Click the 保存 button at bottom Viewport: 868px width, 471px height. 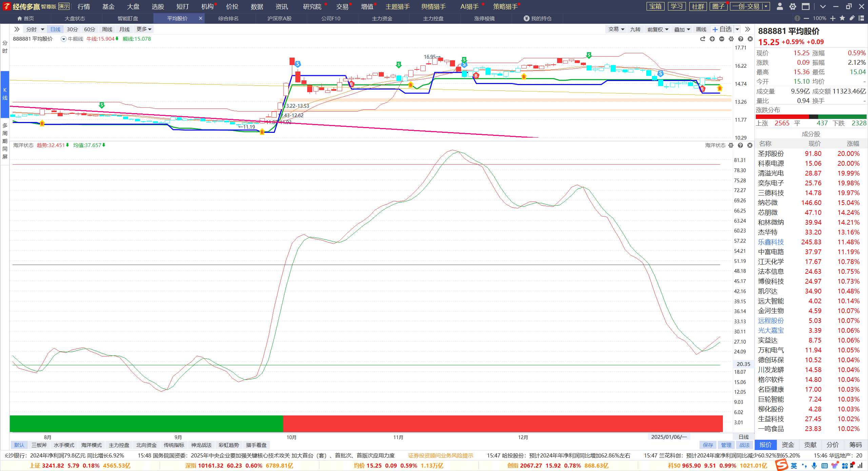click(x=708, y=445)
